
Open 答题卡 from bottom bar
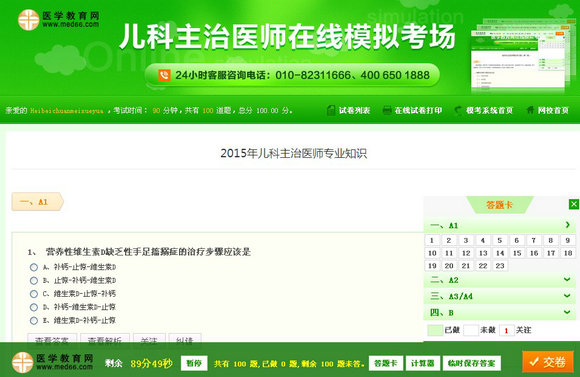click(x=385, y=363)
